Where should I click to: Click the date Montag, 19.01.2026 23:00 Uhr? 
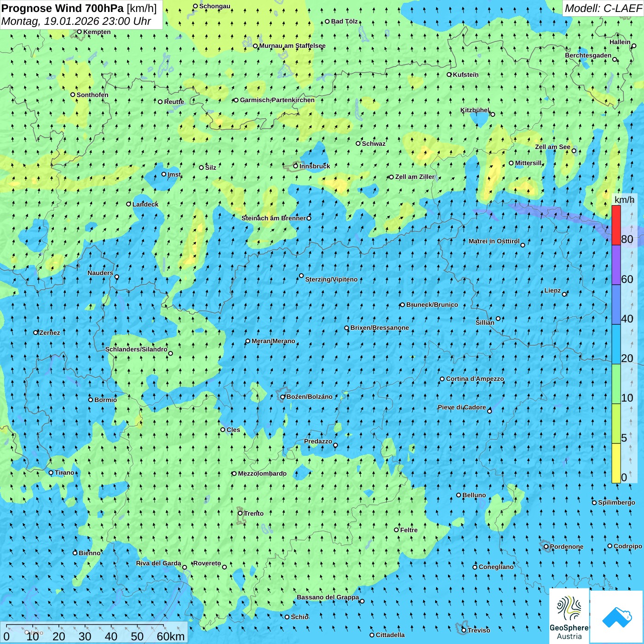tap(76, 21)
